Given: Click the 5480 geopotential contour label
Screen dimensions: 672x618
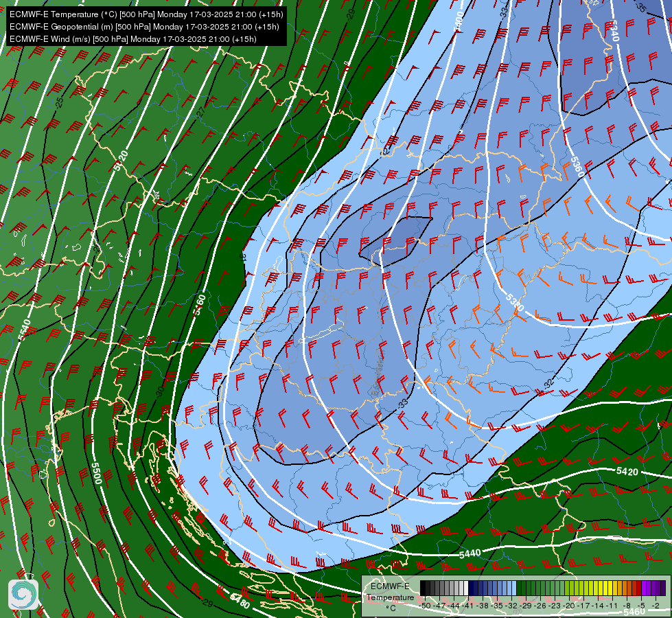Looking at the screenshot, I should tap(240, 602).
